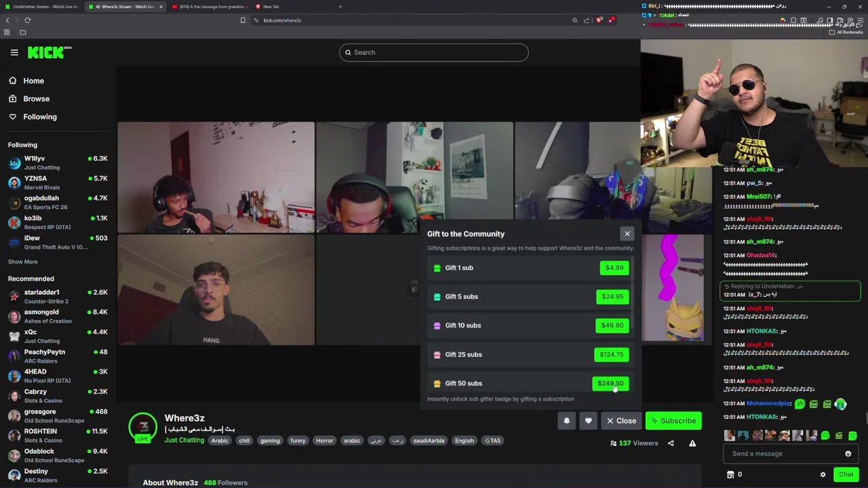Open Odablock recommended channel

(x=58, y=455)
